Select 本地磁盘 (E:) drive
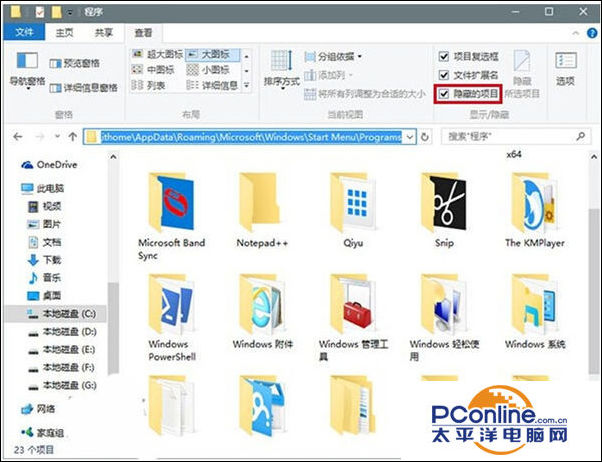 click(x=63, y=349)
